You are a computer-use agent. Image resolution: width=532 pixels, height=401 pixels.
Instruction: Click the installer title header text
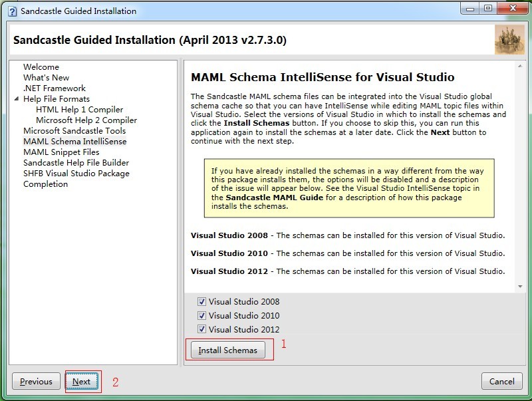pos(150,40)
